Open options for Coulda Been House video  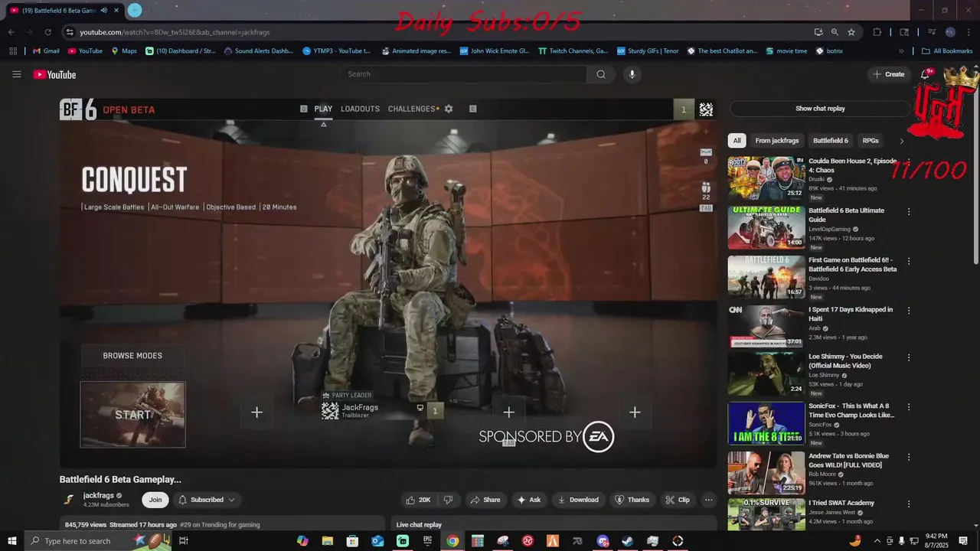(909, 162)
